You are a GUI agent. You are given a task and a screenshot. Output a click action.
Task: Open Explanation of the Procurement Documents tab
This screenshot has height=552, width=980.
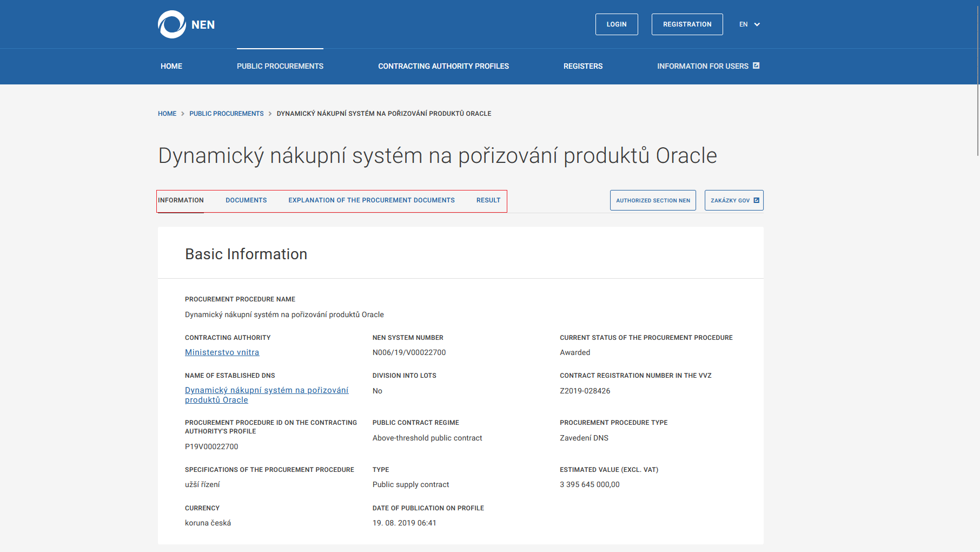tap(372, 200)
